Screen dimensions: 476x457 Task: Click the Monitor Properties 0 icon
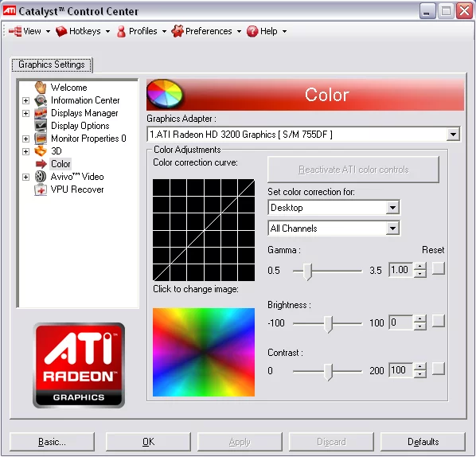click(x=41, y=139)
